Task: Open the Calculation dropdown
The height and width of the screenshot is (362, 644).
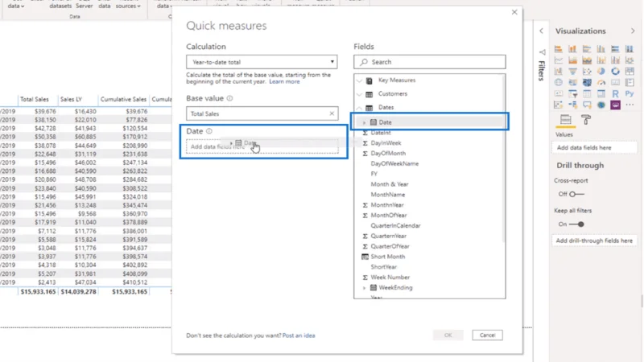Action: click(x=262, y=62)
